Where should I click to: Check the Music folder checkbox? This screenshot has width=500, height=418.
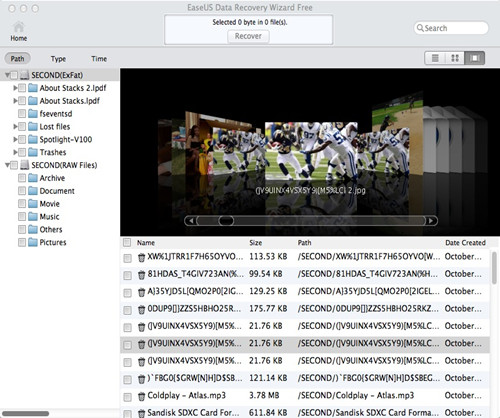tap(22, 217)
